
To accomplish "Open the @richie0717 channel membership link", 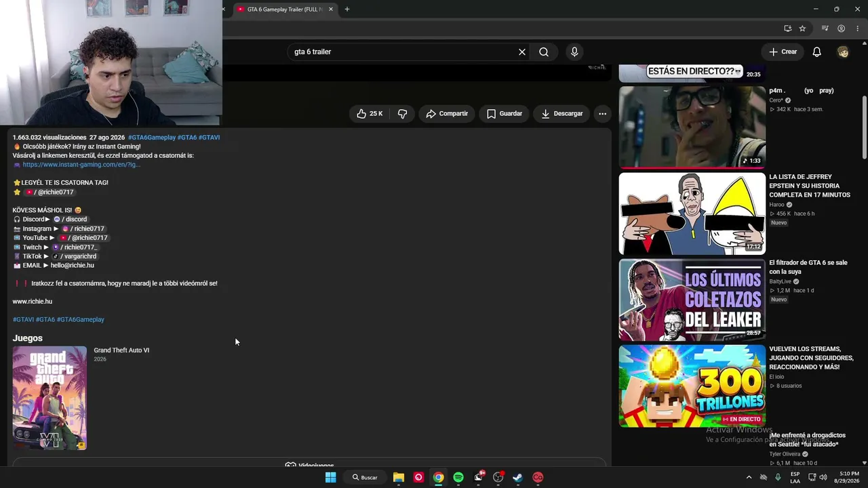I will (x=49, y=192).
